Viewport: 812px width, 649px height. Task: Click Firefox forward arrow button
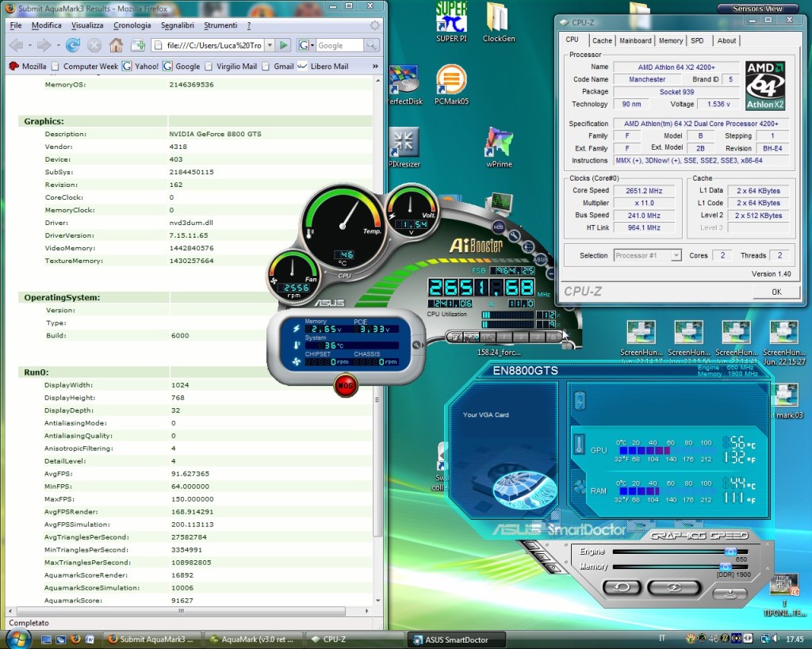(x=44, y=45)
